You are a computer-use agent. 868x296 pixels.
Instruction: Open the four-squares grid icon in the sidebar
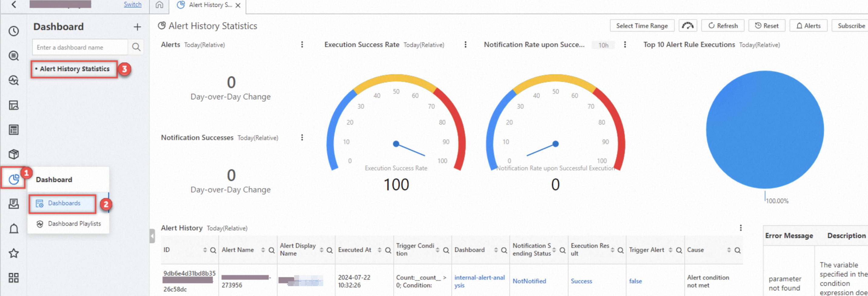point(14,278)
